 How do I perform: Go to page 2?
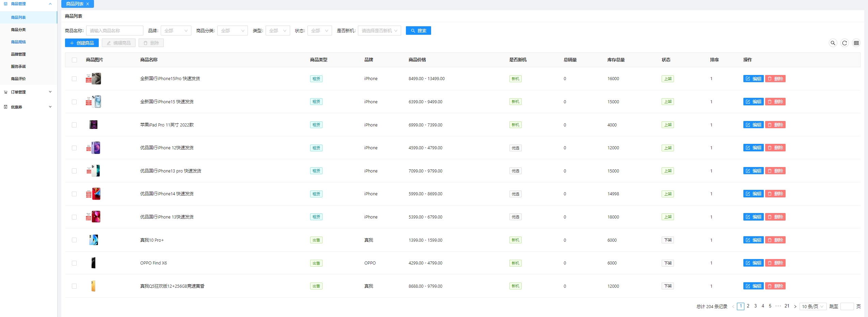(x=748, y=306)
